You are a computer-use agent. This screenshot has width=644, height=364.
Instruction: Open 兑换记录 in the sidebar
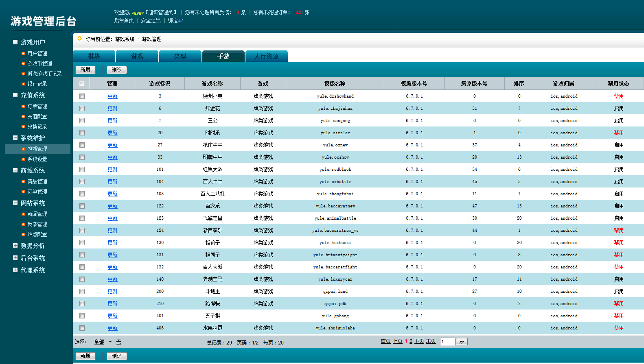(x=37, y=126)
